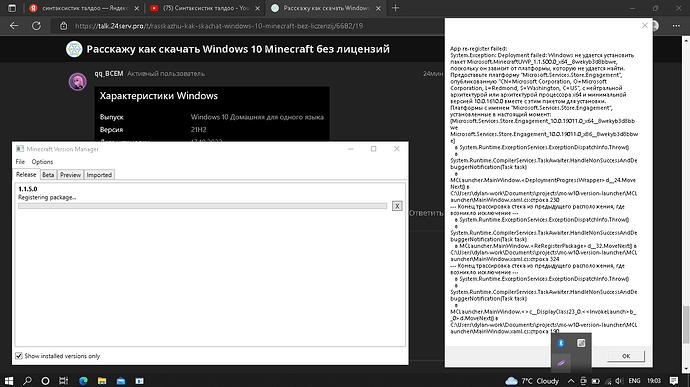Select the Imported tab
The height and width of the screenshot is (387, 690).
pos(99,175)
